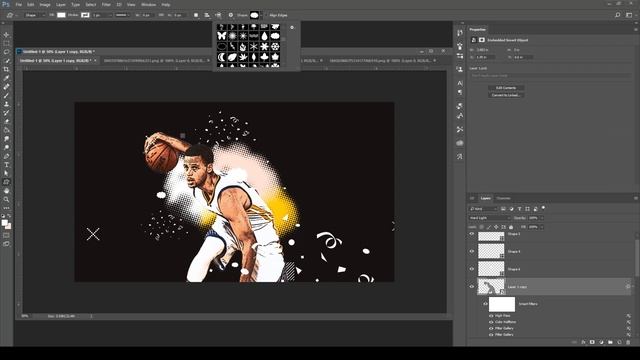Open path operations in options bar
Viewport: 640px width, 360px height.
(x=196, y=15)
